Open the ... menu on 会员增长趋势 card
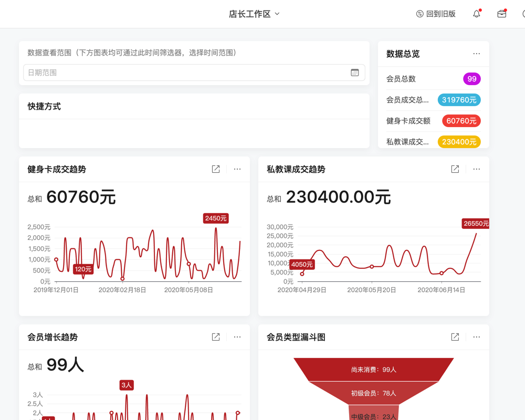 pos(237,337)
